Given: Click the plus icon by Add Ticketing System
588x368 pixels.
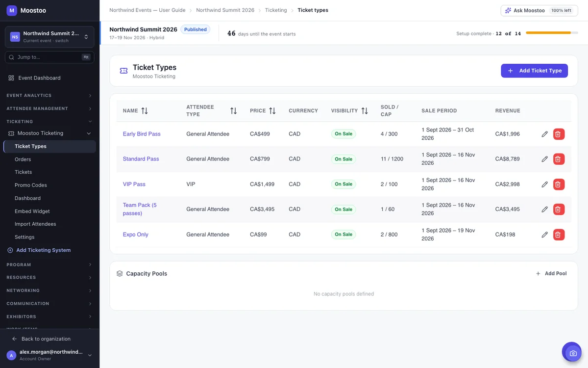Looking at the screenshot, I should (10, 250).
